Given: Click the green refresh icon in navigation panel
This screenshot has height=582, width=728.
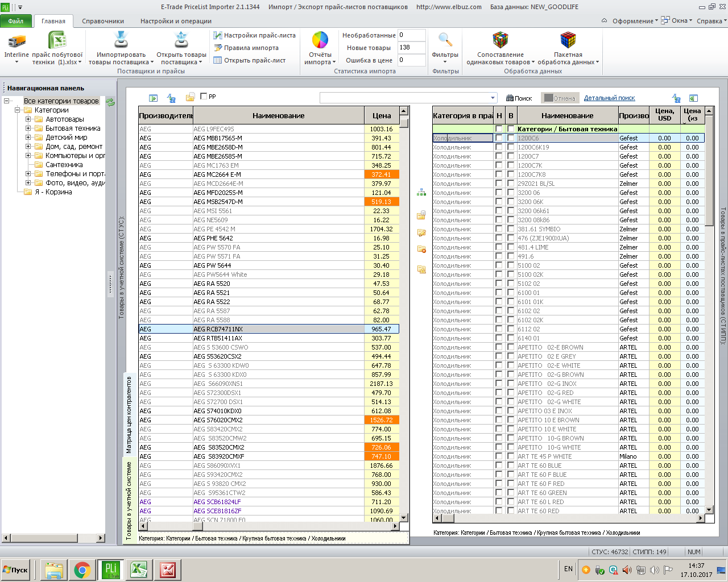Looking at the screenshot, I should click(x=110, y=102).
